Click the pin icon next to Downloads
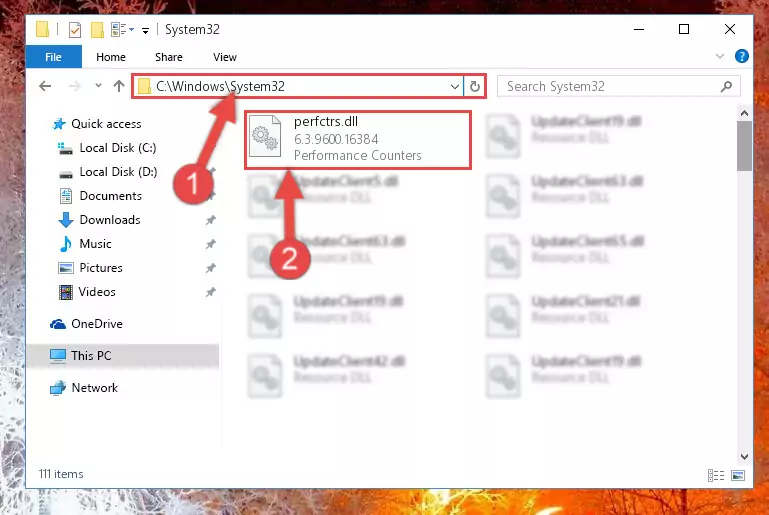Screen dimensions: 769x515 click(x=210, y=220)
